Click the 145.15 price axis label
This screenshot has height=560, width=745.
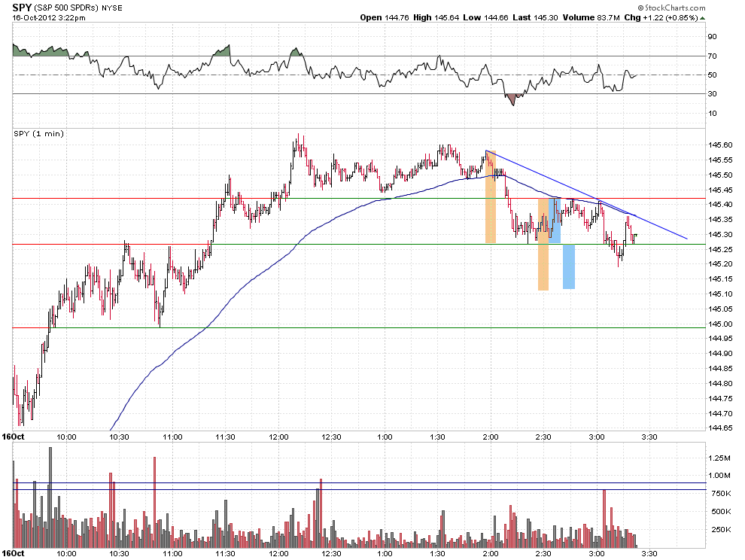(x=720, y=279)
